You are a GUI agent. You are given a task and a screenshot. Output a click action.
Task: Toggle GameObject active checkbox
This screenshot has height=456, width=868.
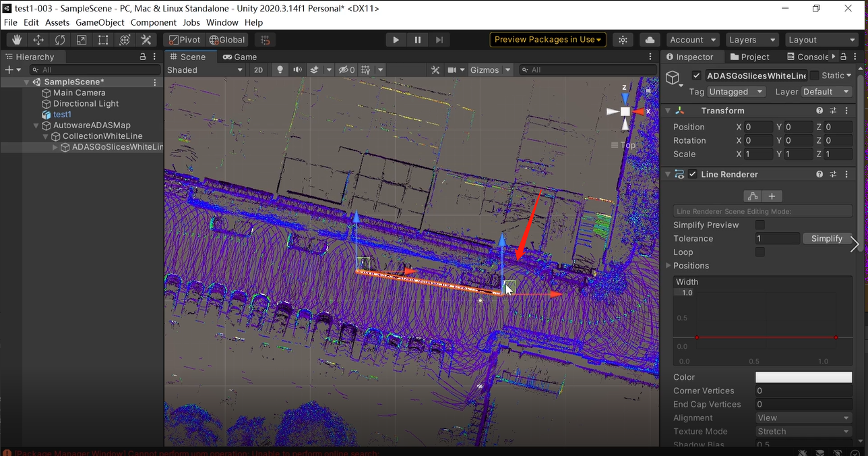click(697, 76)
